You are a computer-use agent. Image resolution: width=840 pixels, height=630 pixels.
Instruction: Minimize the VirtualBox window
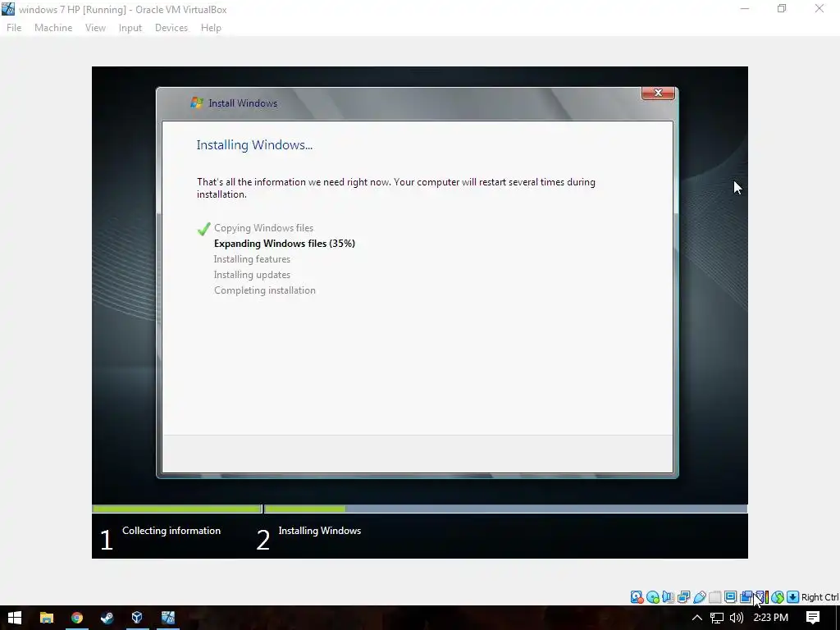pyautogui.click(x=745, y=9)
